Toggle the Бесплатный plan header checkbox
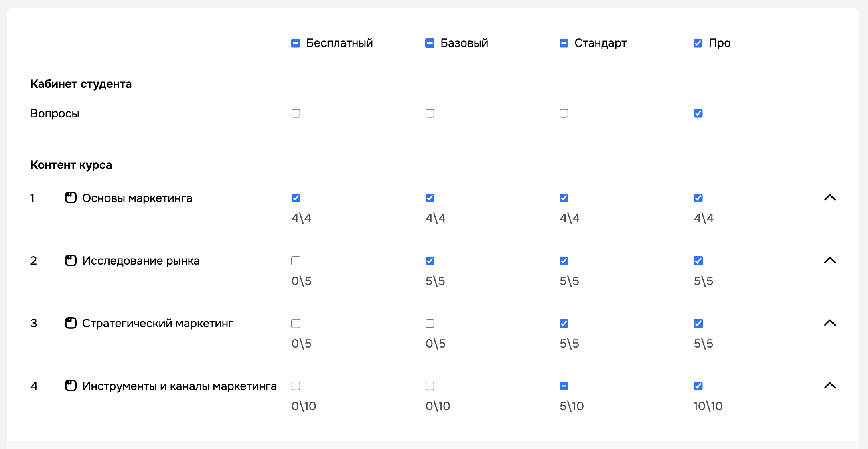Screen dimensions: 868x449 pyautogui.click(x=296, y=43)
